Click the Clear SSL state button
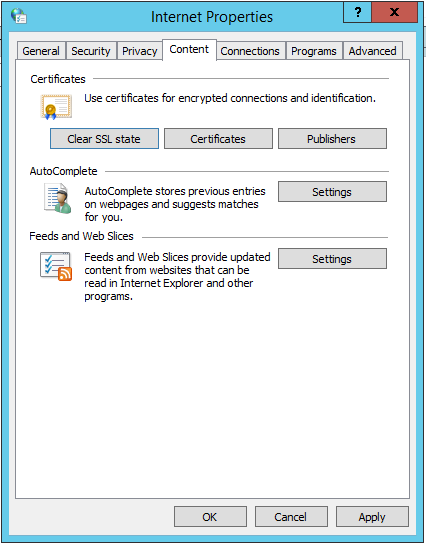Viewport: 426px width, 543px height. coord(104,139)
